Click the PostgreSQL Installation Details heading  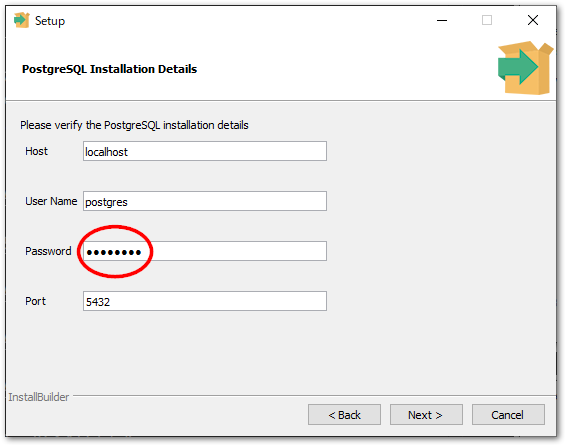pyautogui.click(x=109, y=69)
